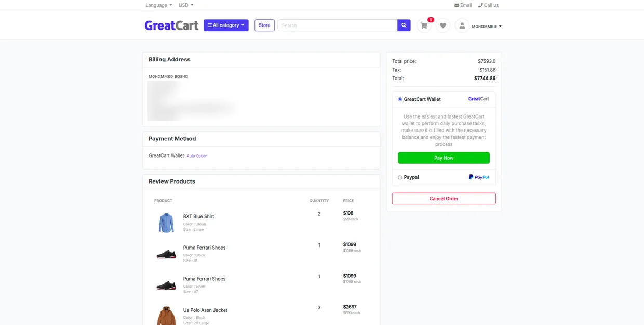Screen dimensions: 644x325
Task: Click the GreatCart wallet logo
Action: pyautogui.click(x=479, y=99)
